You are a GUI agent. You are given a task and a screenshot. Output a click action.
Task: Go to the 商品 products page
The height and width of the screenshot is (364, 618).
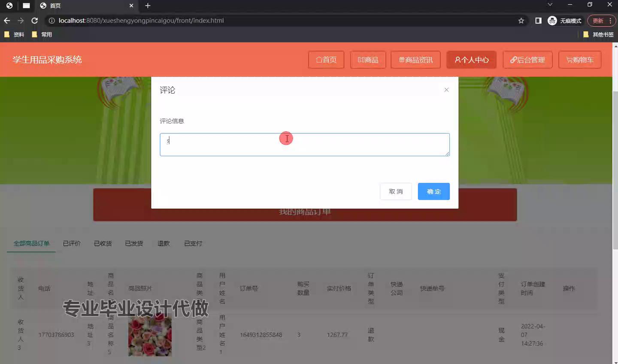click(x=368, y=60)
